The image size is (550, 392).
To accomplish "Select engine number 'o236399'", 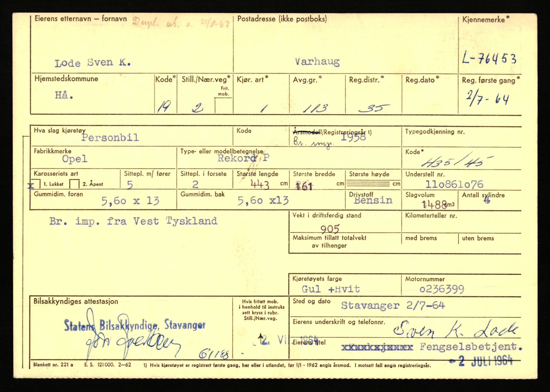I will click(x=442, y=289).
